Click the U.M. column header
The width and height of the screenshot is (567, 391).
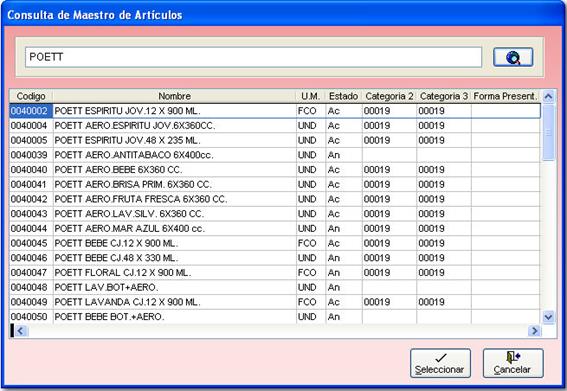311,96
